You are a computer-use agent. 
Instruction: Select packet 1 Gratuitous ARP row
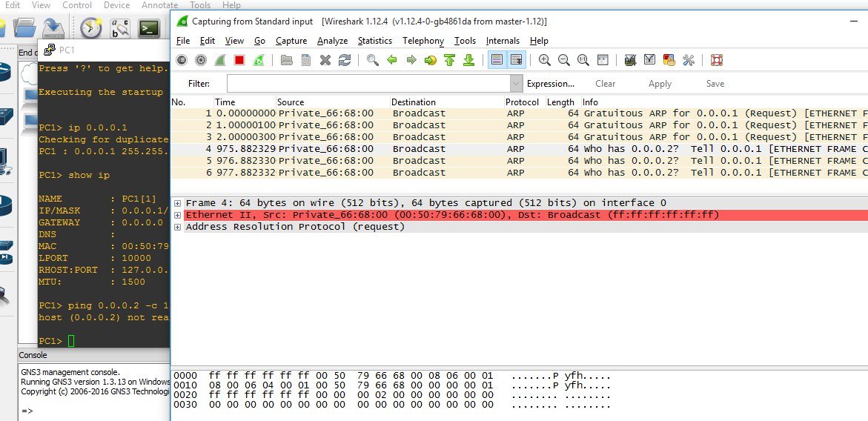[519, 113]
